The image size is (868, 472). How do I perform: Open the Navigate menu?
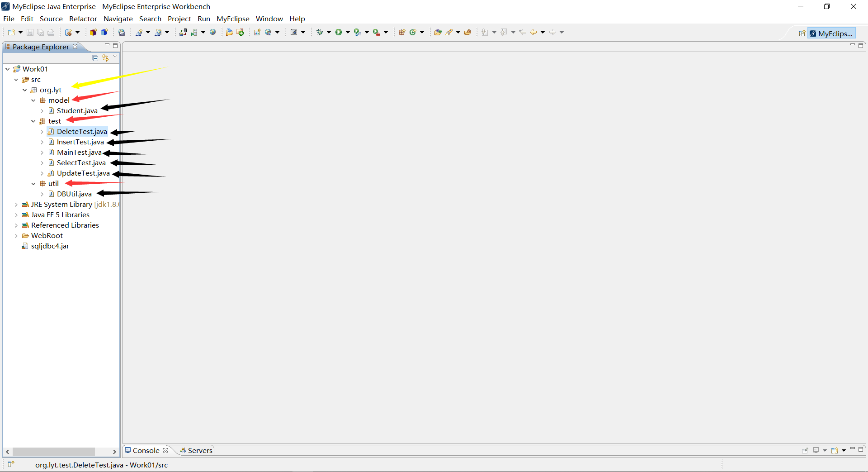click(x=118, y=19)
